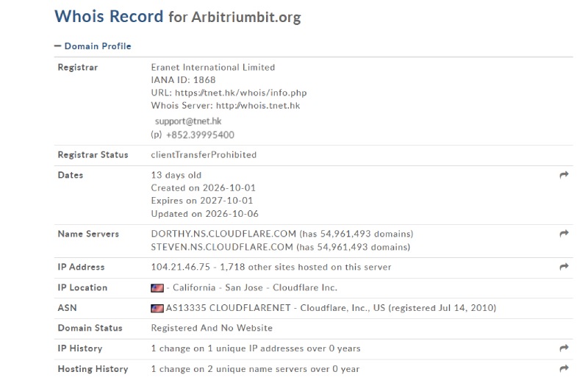Click support@tnet.hk email address

tap(188, 121)
